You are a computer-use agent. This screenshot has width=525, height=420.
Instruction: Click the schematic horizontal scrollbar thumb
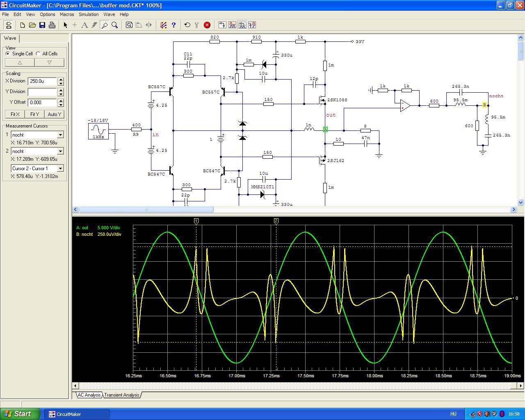coord(146,210)
